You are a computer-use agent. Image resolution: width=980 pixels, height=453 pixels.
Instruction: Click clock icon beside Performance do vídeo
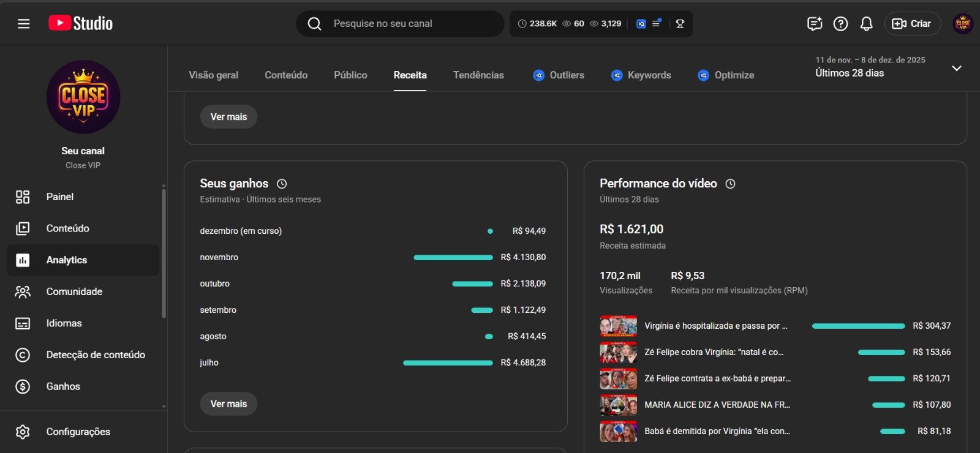point(730,184)
